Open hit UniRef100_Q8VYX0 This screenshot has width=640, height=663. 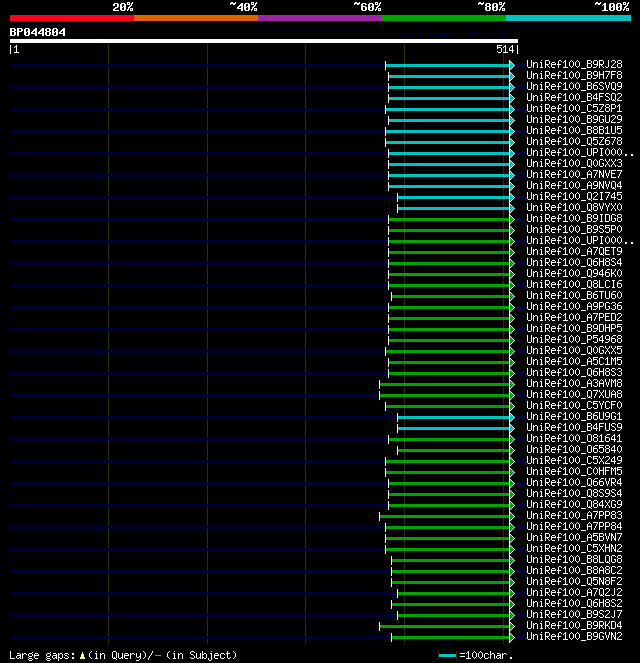click(574, 207)
